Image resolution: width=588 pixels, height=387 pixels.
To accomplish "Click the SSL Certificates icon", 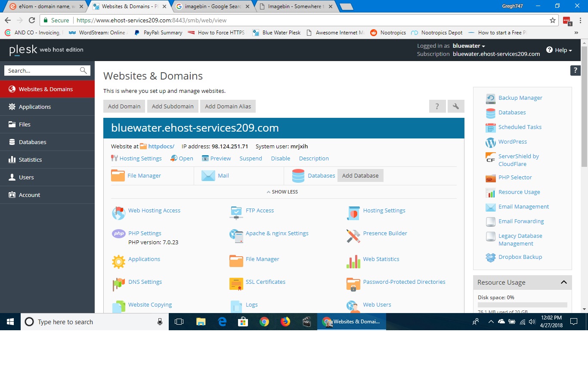I will [236, 284].
